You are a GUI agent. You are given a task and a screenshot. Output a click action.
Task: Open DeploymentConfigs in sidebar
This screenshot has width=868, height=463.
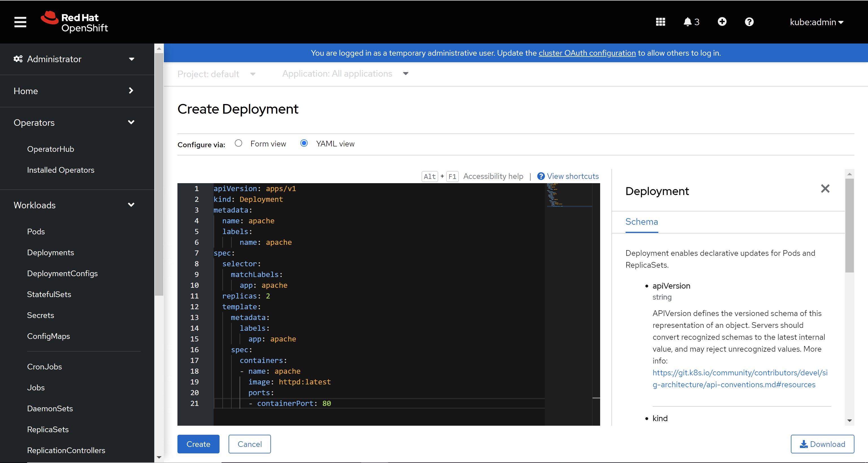pos(62,273)
